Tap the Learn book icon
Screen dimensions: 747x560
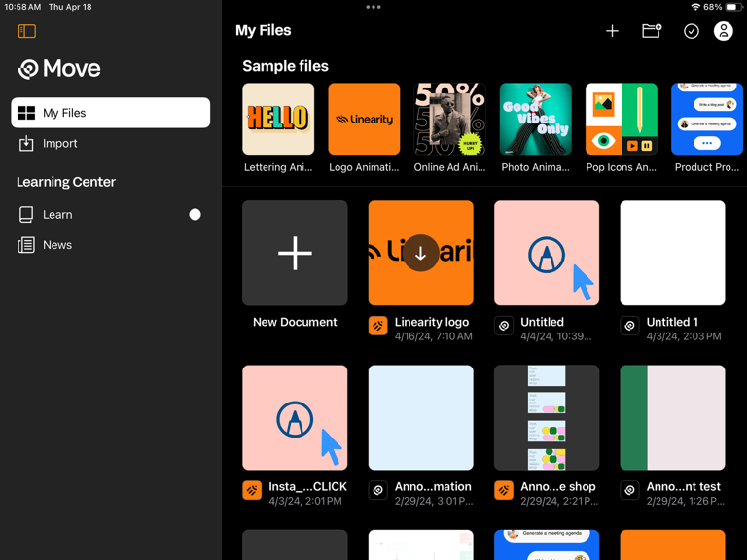pos(26,214)
